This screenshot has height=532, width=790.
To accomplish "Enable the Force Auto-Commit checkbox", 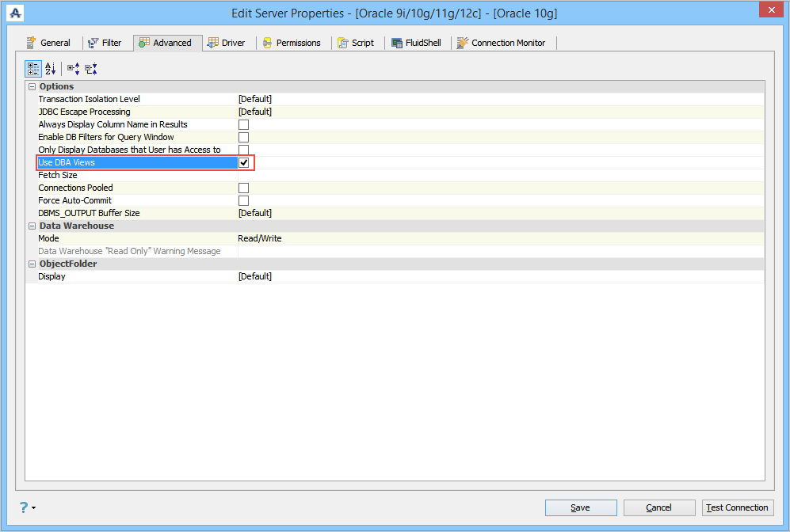I will pyautogui.click(x=243, y=200).
